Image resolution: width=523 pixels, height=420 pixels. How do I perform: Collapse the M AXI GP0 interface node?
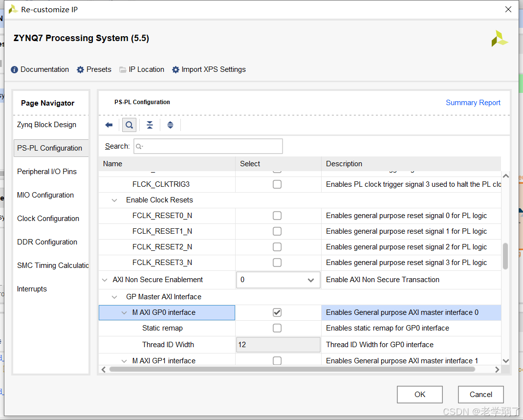coord(124,313)
